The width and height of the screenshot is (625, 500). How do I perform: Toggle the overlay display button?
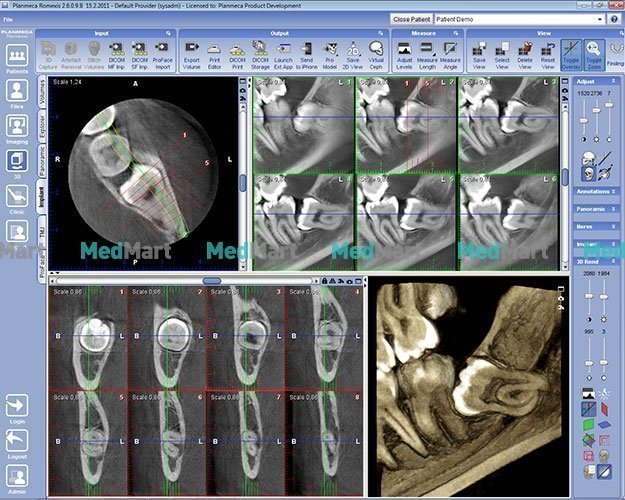tap(571, 55)
